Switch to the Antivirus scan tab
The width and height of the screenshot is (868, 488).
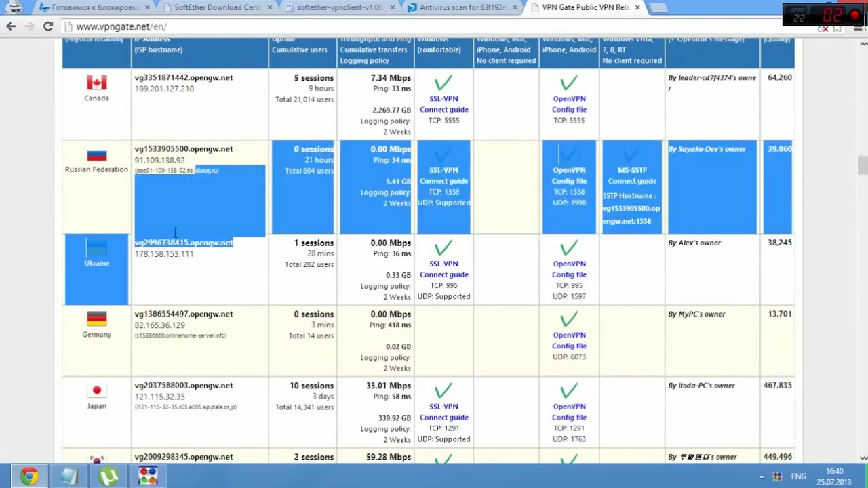point(463,7)
